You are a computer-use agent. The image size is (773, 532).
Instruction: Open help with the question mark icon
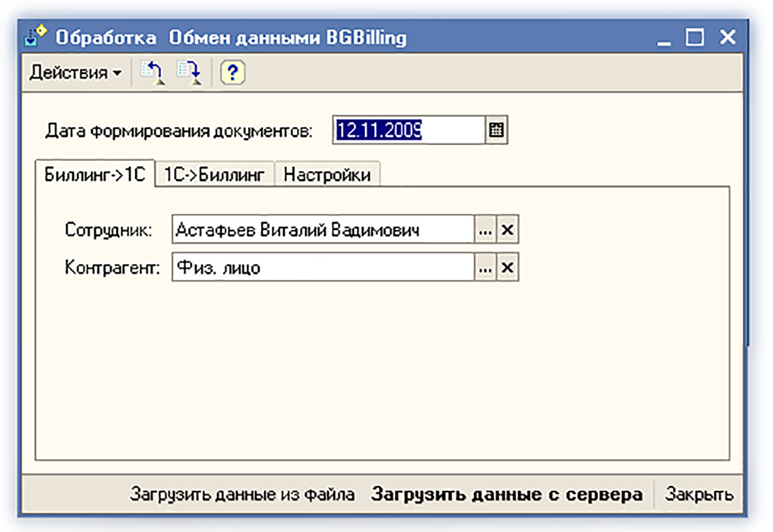pos(233,73)
